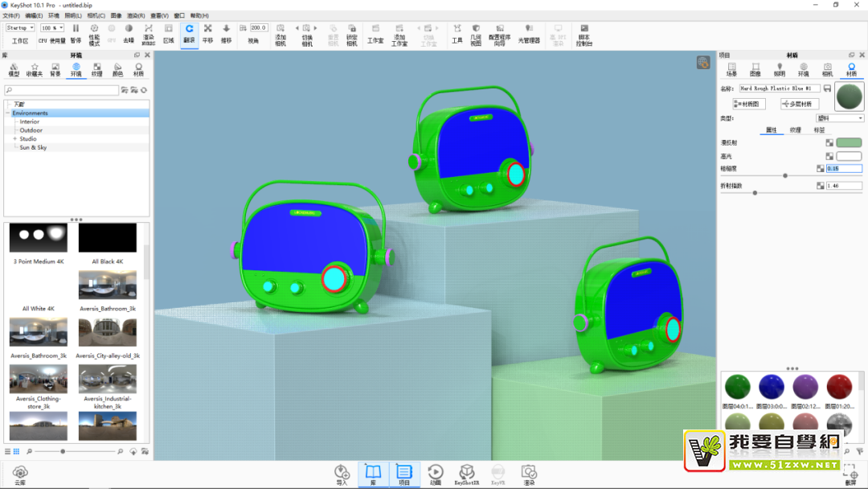The width and height of the screenshot is (868, 489).
Task: Expand the Studio folder in the tree
Action: pos(15,139)
